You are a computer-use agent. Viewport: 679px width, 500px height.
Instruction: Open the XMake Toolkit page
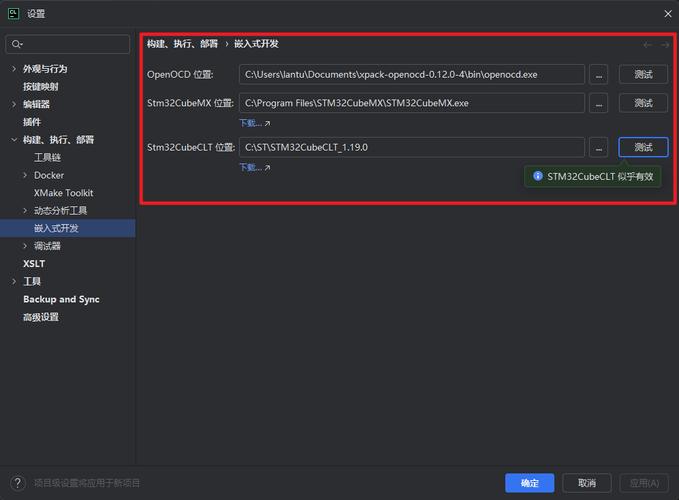pos(64,193)
